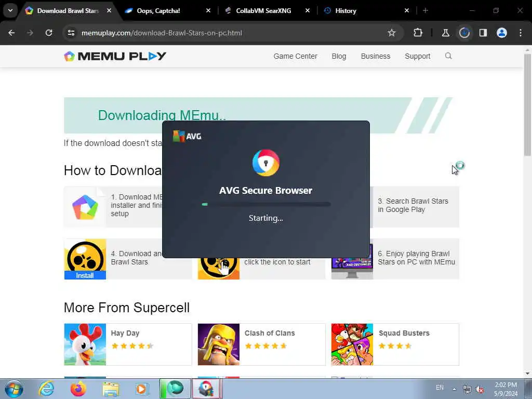This screenshot has width=532, height=399.
Task: Open Windows Explorer folder on taskbar
Action: [111, 390]
